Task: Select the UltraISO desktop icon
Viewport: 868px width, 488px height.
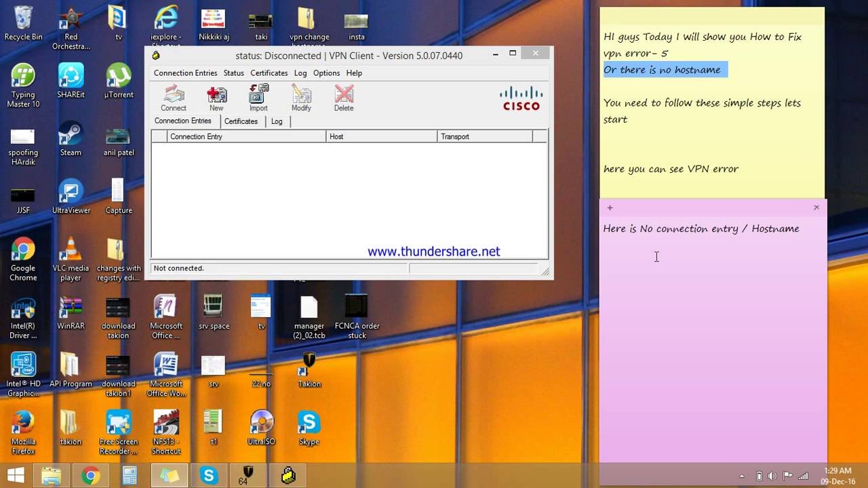Action: point(261,428)
